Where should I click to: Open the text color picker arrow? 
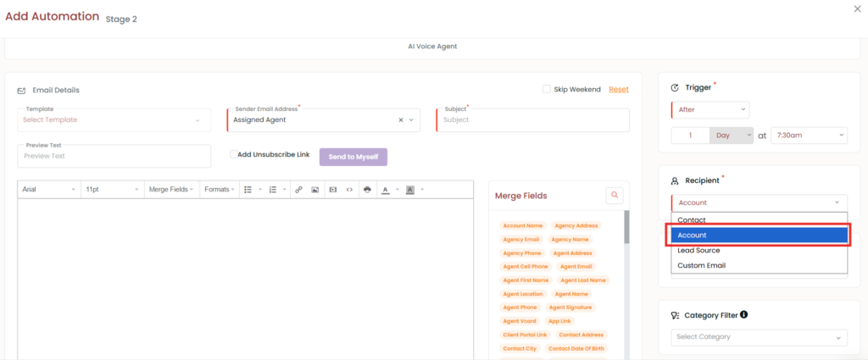tap(397, 189)
